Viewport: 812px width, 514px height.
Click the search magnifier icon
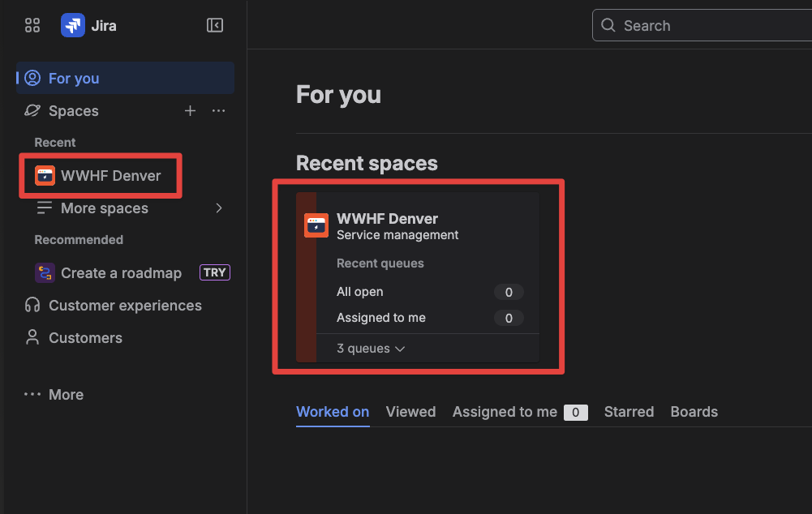pyautogui.click(x=608, y=25)
